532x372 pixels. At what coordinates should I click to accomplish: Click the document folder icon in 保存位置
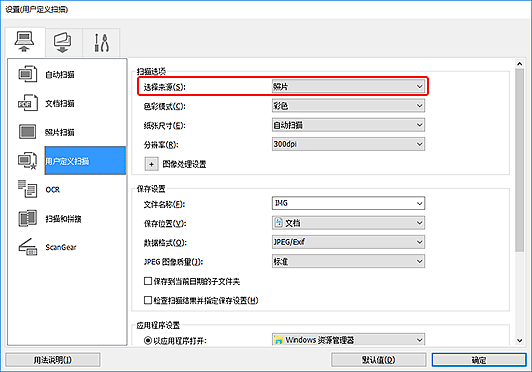278,223
